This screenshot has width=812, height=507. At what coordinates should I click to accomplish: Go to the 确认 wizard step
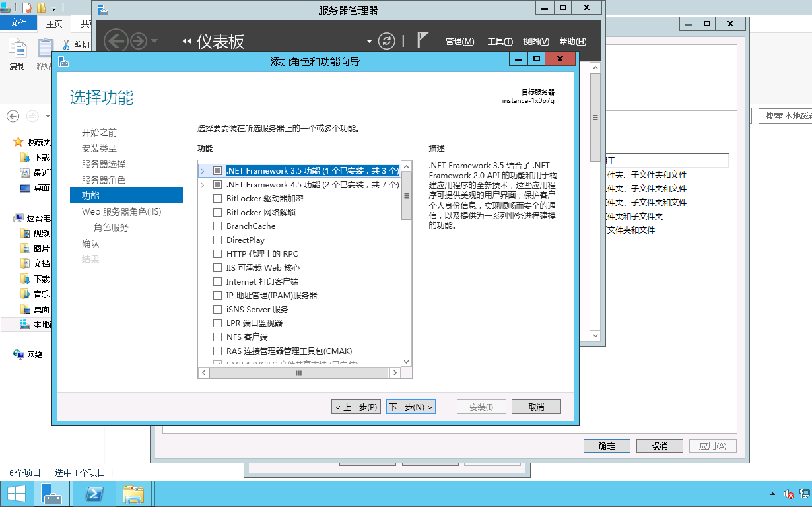90,243
